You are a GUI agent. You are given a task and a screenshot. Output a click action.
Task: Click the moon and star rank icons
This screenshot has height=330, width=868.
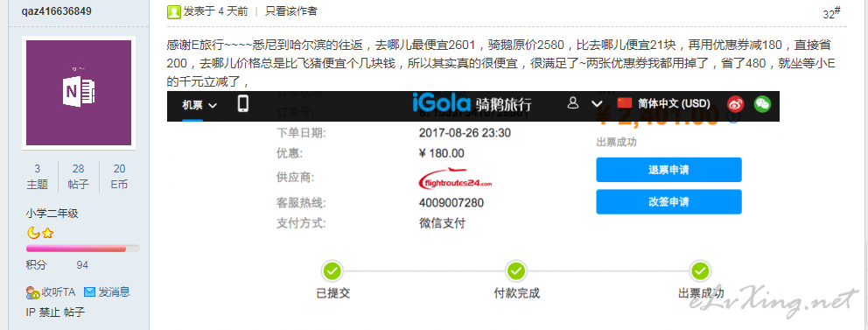[40, 233]
